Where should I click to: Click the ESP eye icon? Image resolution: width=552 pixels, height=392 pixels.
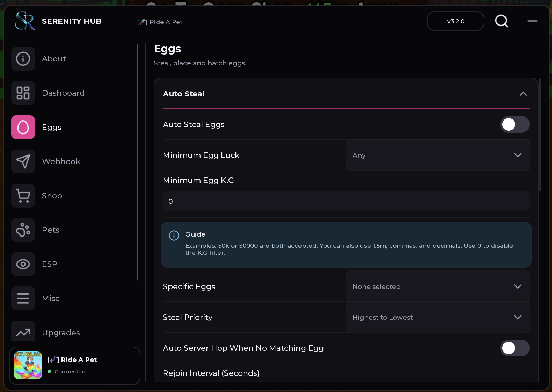[x=23, y=264]
